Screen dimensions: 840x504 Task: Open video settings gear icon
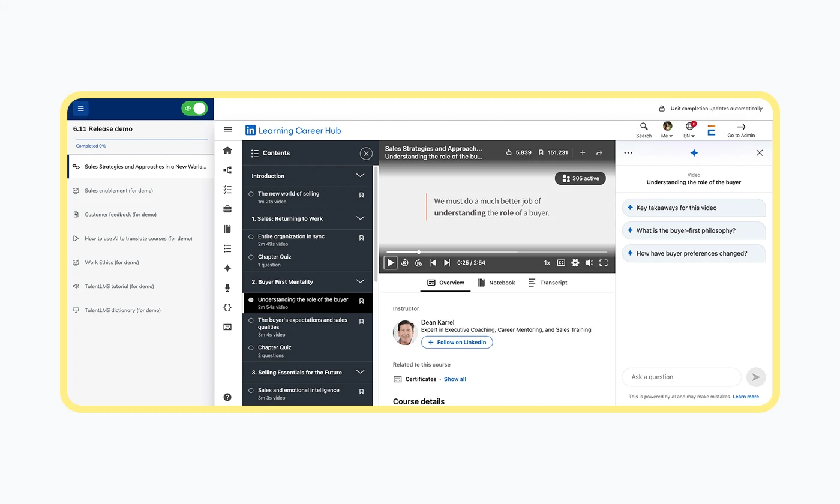click(575, 263)
